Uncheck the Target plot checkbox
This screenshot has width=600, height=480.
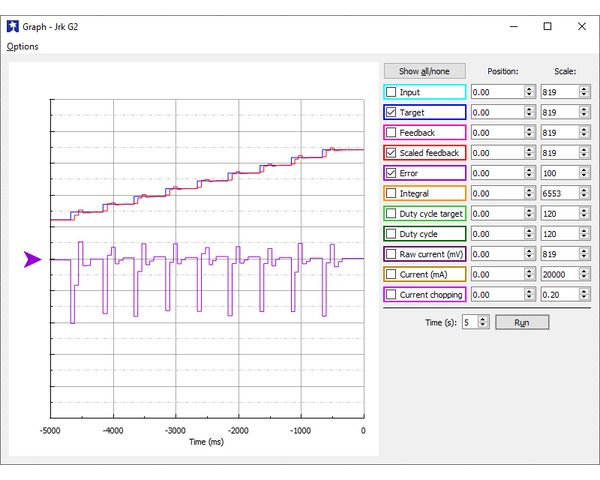pos(391,112)
